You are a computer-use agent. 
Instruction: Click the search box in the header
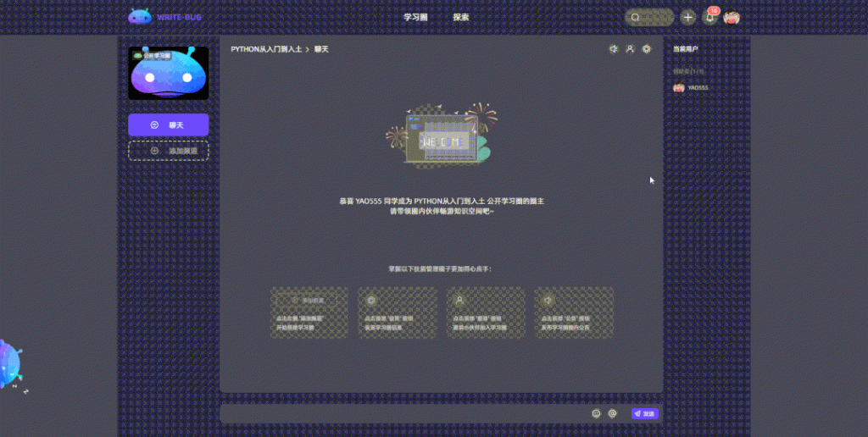tap(649, 17)
